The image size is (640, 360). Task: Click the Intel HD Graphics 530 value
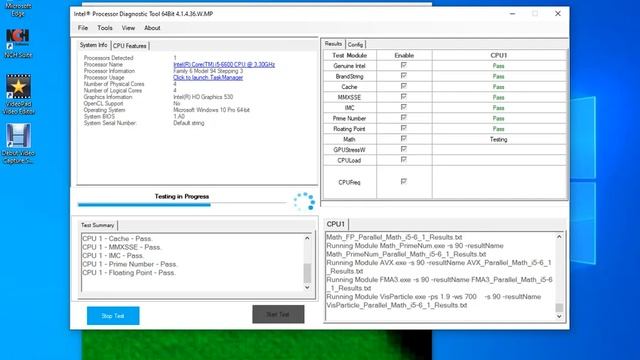[x=203, y=97]
